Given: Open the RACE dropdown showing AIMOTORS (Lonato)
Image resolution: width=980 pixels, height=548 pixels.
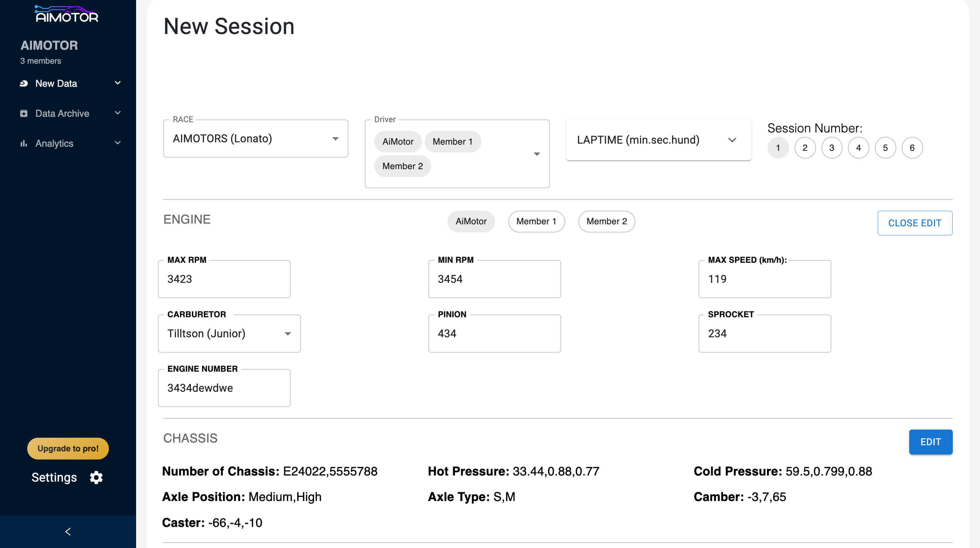Looking at the screenshot, I should click(255, 139).
